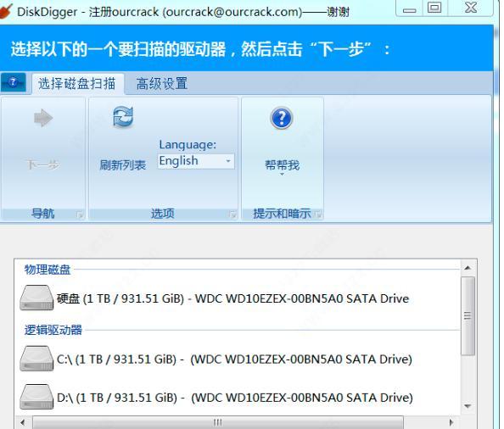The width and height of the screenshot is (504, 429).
Task: Click the 物理磁盘 group header
Action: [48, 270]
